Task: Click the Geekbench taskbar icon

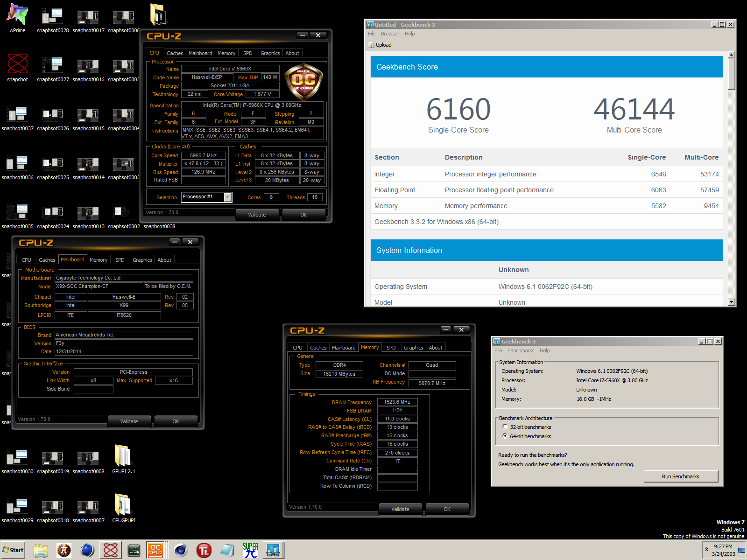Action: click(x=273, y=551)
